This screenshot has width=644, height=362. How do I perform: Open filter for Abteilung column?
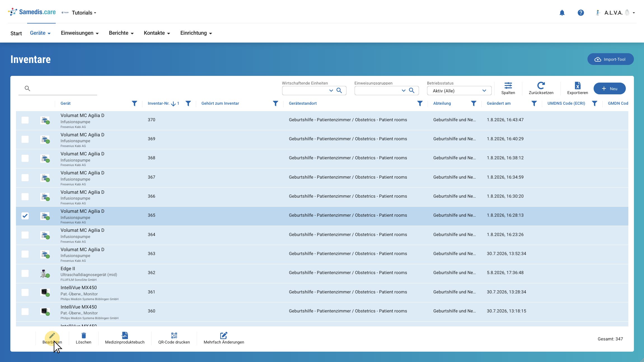[x=474, y=104]
